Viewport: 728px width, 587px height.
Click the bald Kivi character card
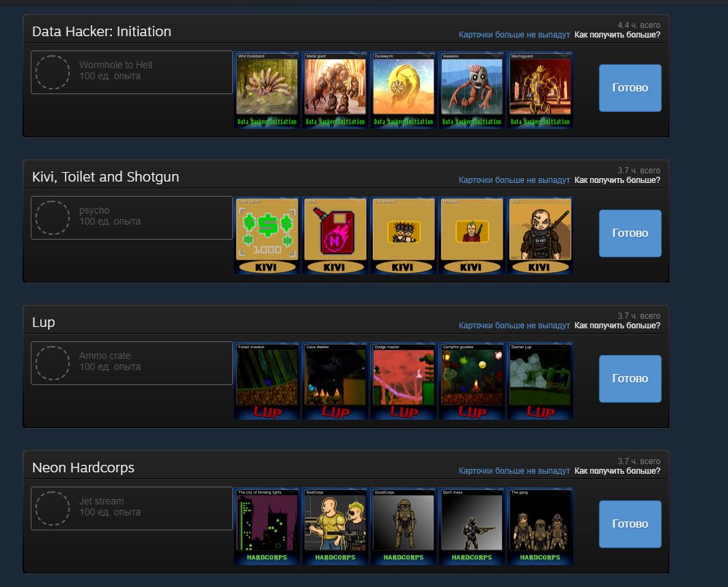[x=540, y=235]
